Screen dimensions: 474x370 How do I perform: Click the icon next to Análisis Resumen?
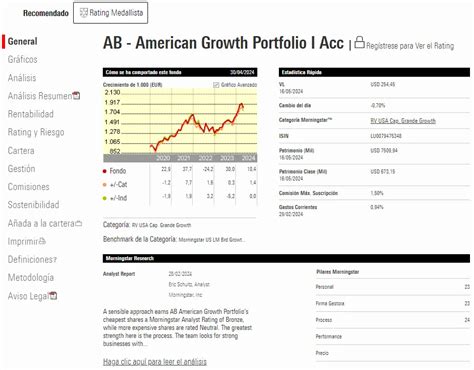point(76,96)
